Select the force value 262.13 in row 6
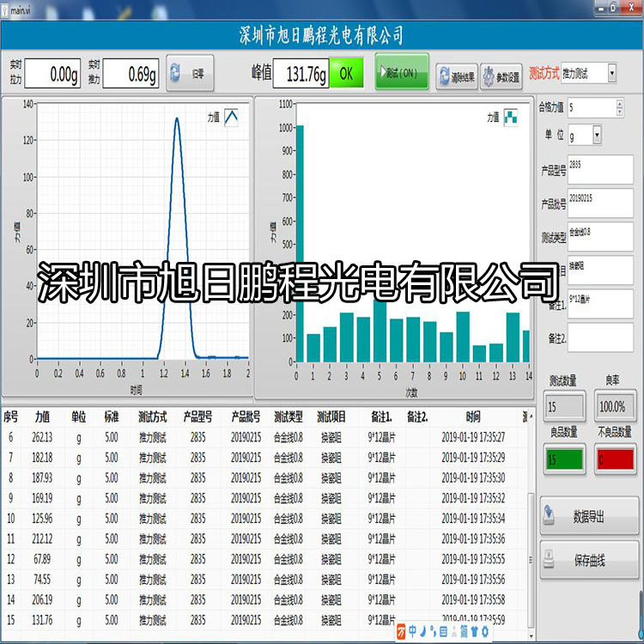Screen dimensions: 644x644 click(42, 437)
